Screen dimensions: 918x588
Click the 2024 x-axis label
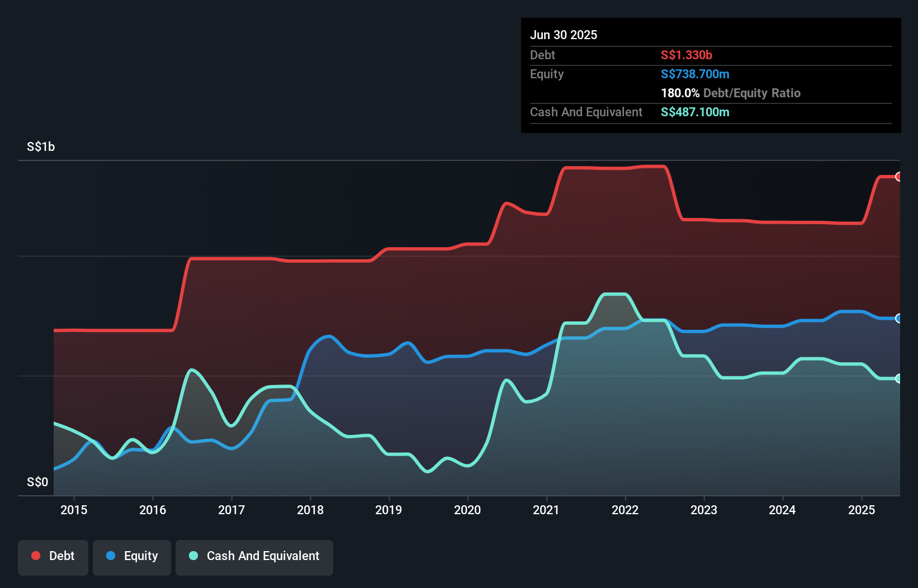click(782, 510)
